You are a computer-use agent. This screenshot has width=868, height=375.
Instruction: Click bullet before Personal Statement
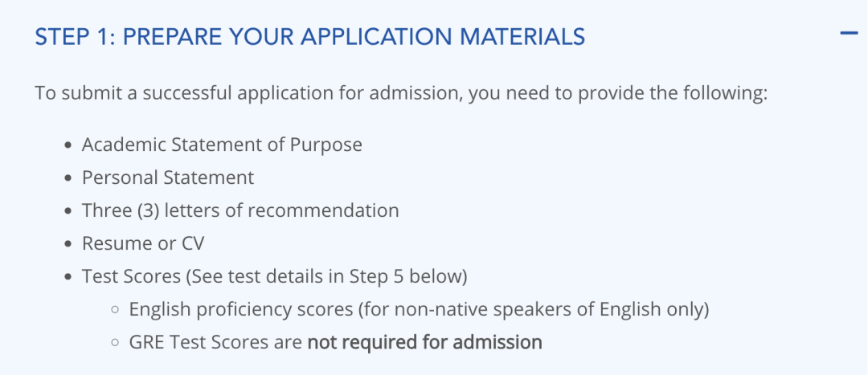tap(68, 178)
